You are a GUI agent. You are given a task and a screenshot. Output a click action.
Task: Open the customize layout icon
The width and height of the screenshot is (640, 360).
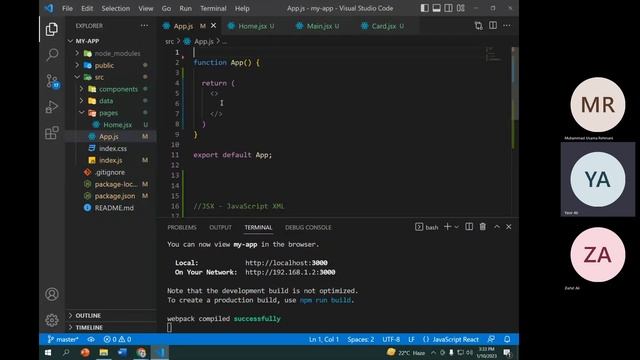460,8
